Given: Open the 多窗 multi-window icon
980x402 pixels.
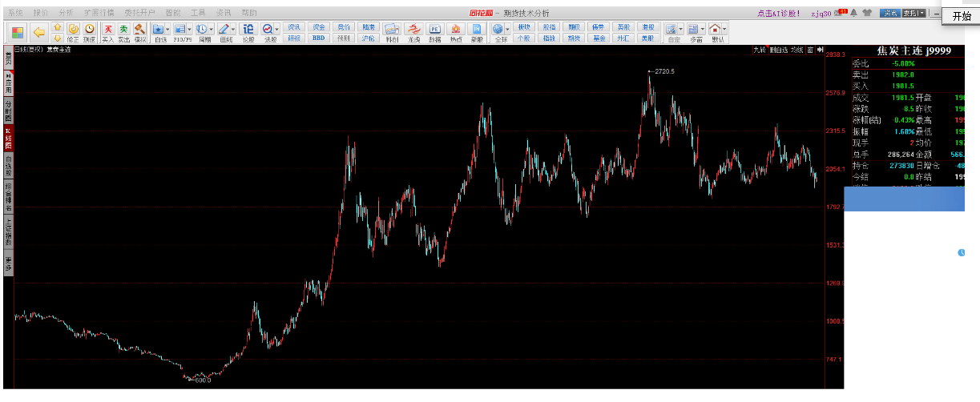Looking at the screenshot, I should pyautogui.click(x=694, y=29).
